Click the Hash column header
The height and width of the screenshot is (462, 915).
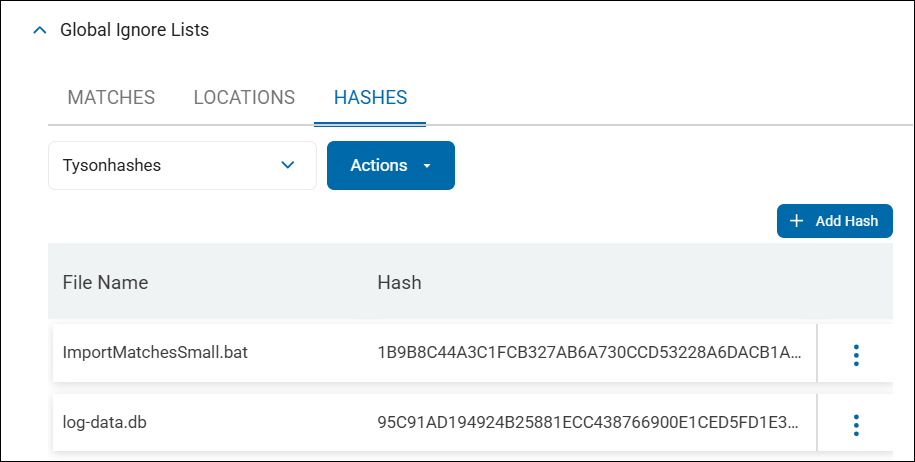pos(399,282)
